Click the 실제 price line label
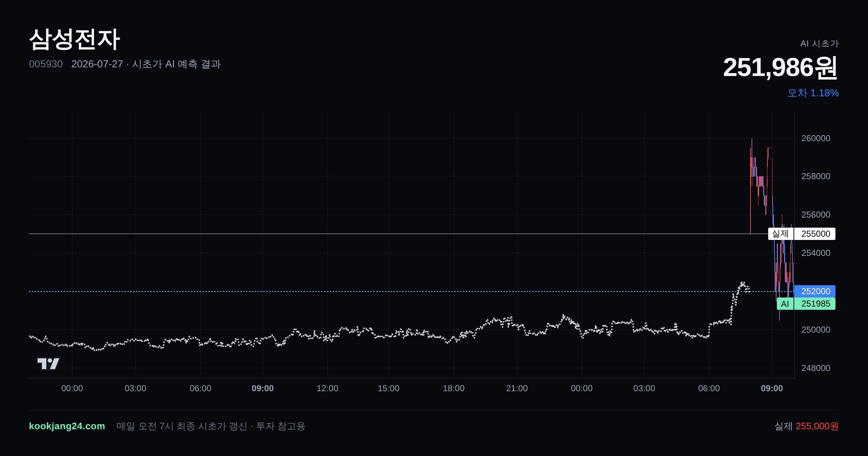The height and width of the screenshot is (456, 868). pyautogui.click(x=780, y=234)
